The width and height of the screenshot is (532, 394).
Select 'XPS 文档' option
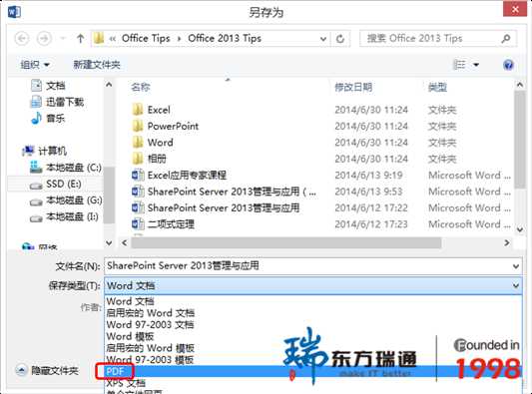click(x=126, y=383)
